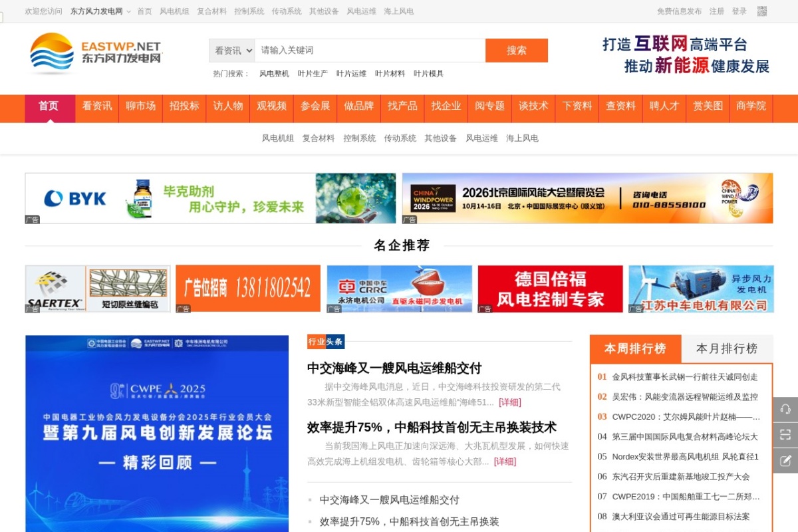The height and width of the screenshot is (532, 798).
Task: Open headline 效率提升75%，中船科技首创无主吊换装技术
Action: click(432, 427)
